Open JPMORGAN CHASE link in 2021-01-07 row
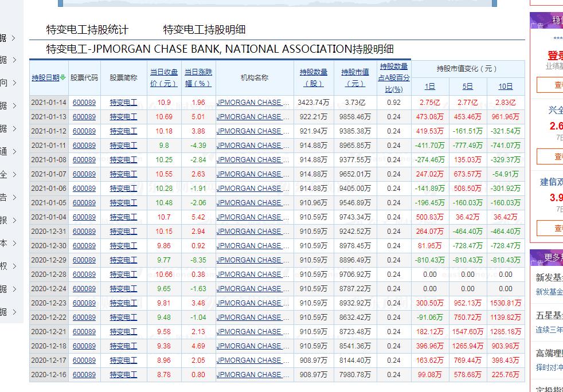The height and width of the screenshot is (392, 563). pyautogui.click(x=253, y=174)
